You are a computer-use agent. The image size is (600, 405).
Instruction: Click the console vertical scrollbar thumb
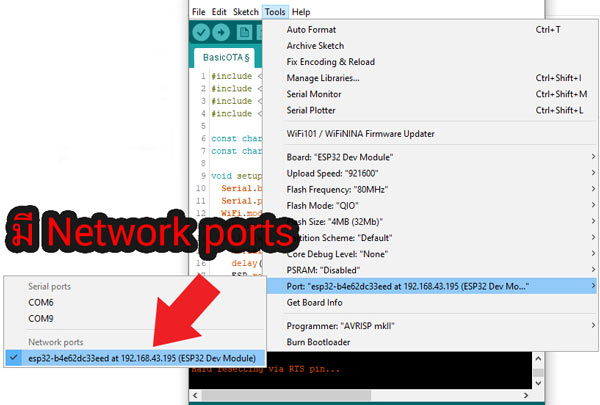[538, 372]
